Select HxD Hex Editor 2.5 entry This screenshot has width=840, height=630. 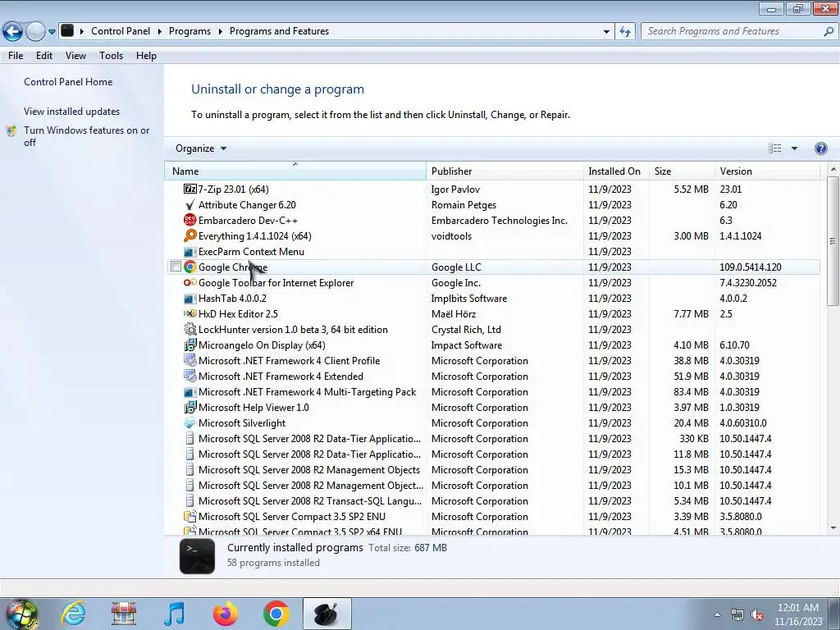tap(238, 314)
